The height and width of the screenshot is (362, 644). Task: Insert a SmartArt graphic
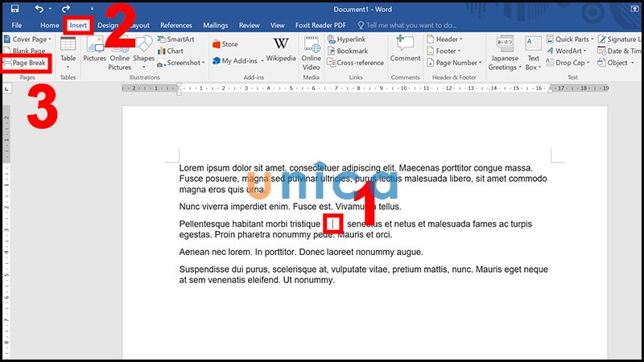pos(175,39)
